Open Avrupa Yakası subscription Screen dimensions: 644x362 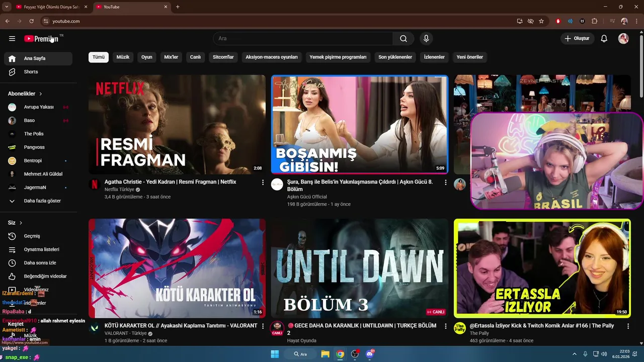[x=38, y=107]
